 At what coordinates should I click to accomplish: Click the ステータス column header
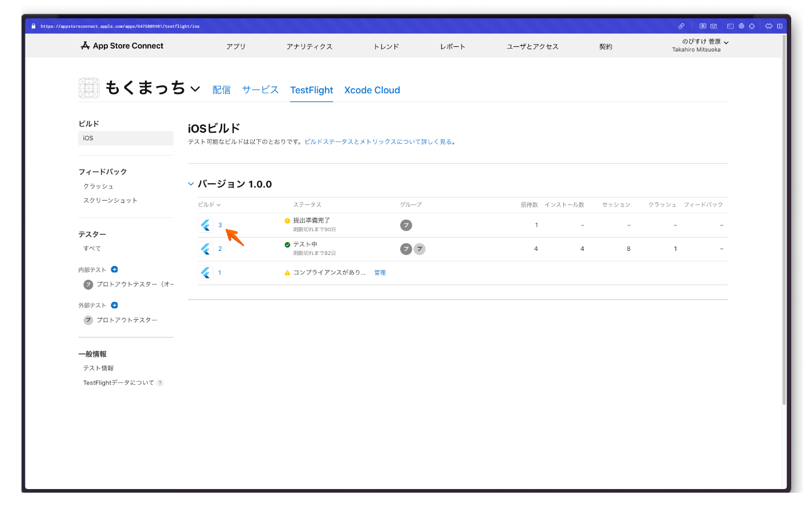click(307, 205)
